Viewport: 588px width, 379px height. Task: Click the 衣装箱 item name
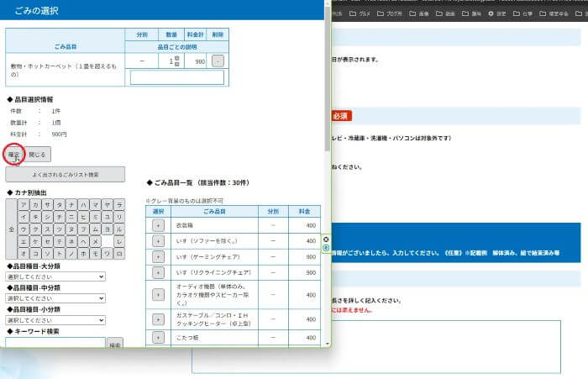pos(185,225)
